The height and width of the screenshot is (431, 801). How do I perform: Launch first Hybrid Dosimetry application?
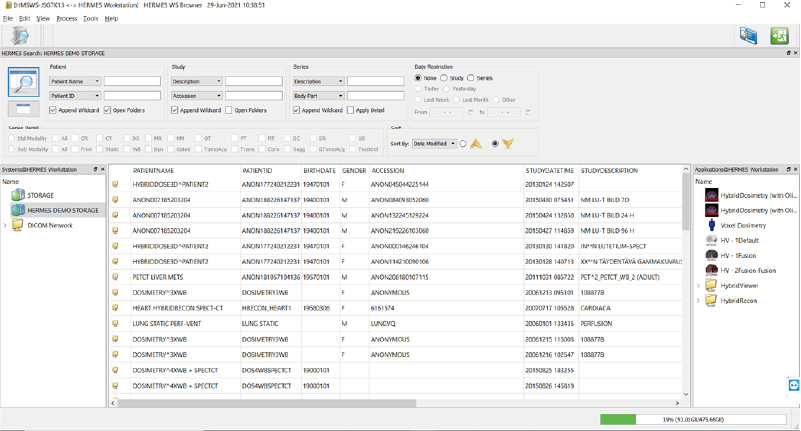[712, 195]
